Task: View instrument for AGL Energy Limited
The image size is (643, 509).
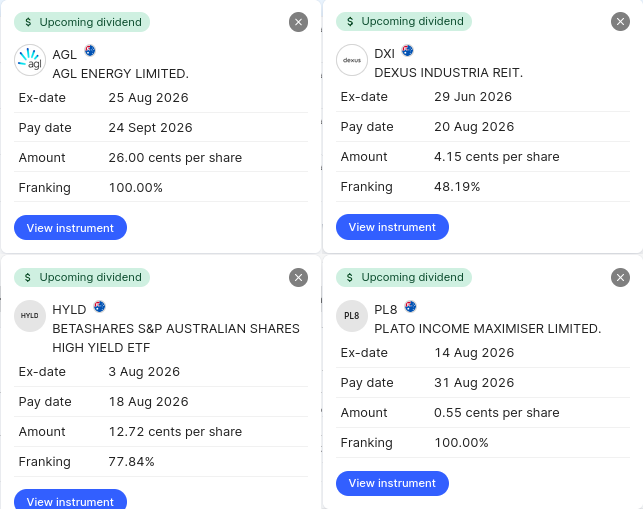Action: [x=70, y=228]
